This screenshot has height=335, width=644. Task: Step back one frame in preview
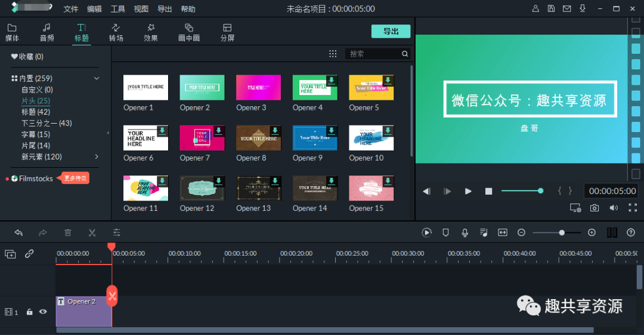[426, 191]
